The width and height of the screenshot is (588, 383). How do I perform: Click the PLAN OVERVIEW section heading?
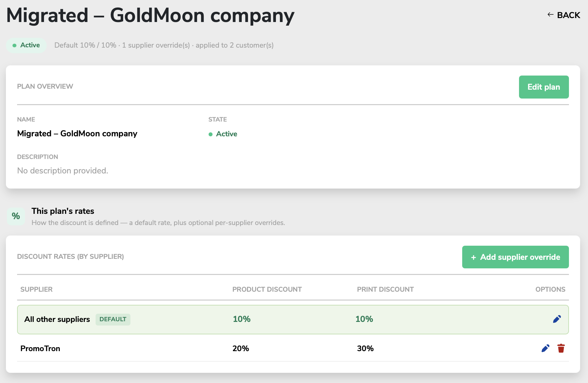click(45, 86)
